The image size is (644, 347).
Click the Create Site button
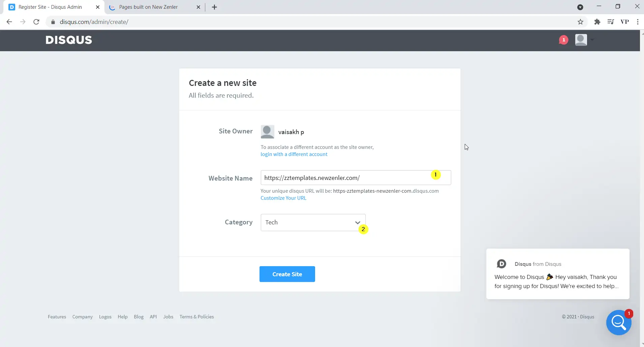(x=287, y=274)
